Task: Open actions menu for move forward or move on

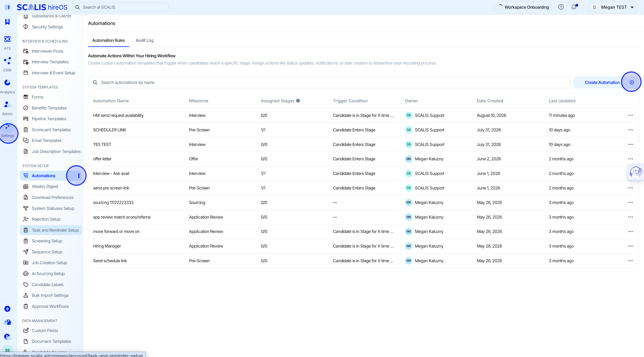Action: point(630,231)
